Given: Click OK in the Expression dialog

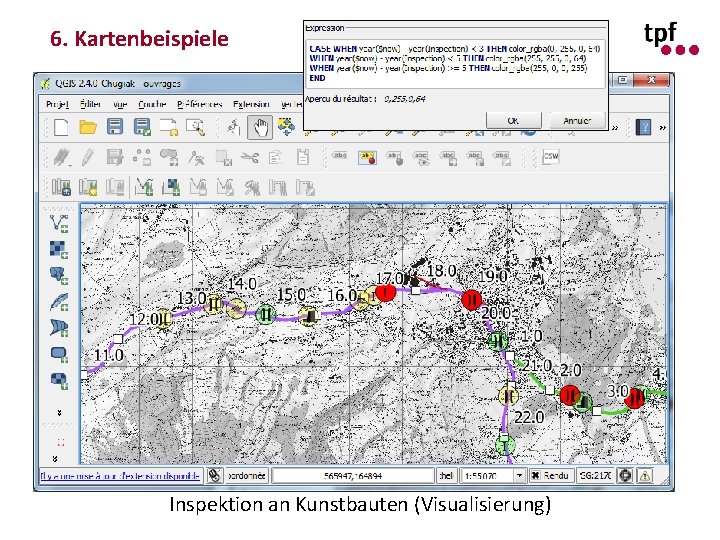Looking at the screenshot, I should coord(513,121).
